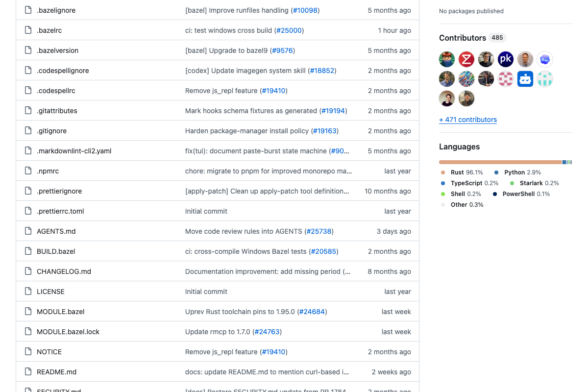Click the file icon next to BUILD.bazel

click(28, 251)
